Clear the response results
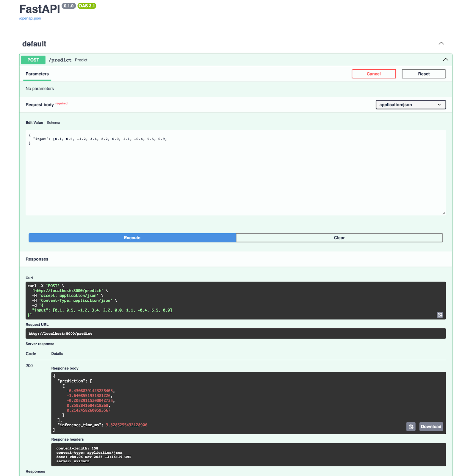Viewport: 468px width, 476px height. click(x=339, y=238)
